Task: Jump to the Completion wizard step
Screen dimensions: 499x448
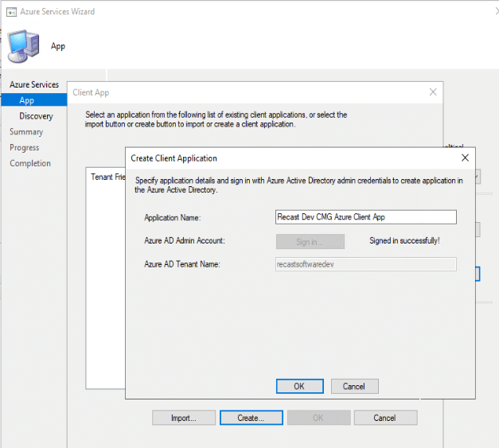Action: (x=30, y=164)
